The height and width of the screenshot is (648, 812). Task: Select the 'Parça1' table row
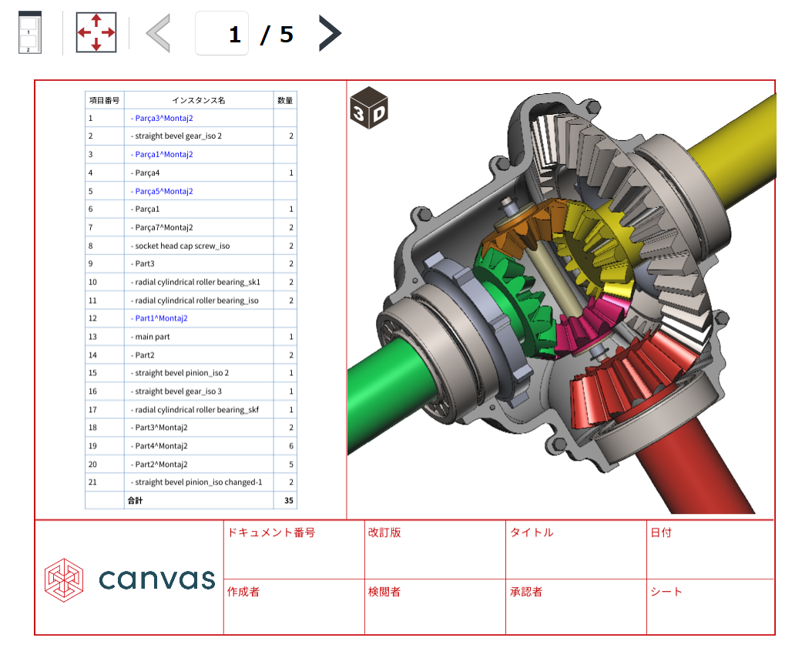coord(191,210)
